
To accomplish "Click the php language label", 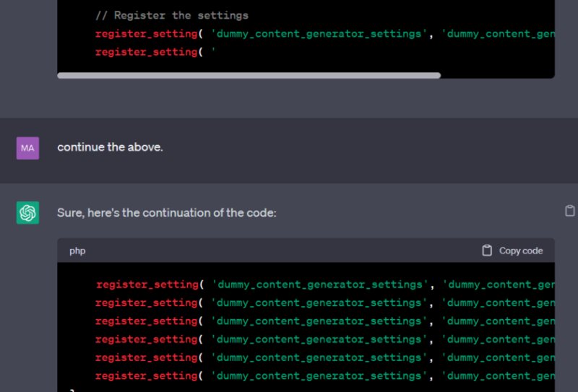I will click(77, 251).
